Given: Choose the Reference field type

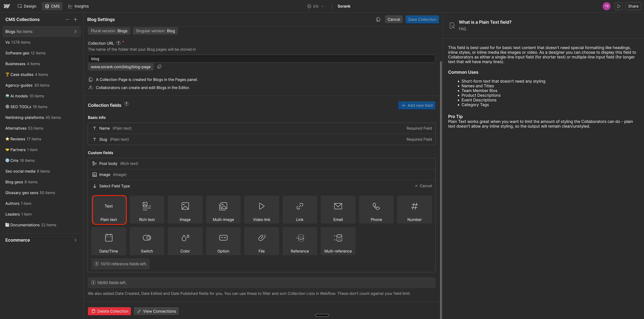Looking at the screenshot, I should point(300,241).
